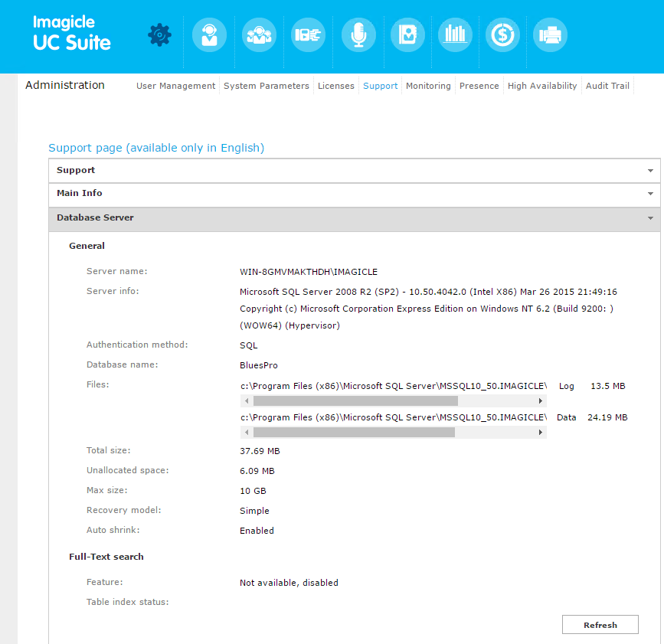
Task: Open the Licenses tab
Action: 336,86
